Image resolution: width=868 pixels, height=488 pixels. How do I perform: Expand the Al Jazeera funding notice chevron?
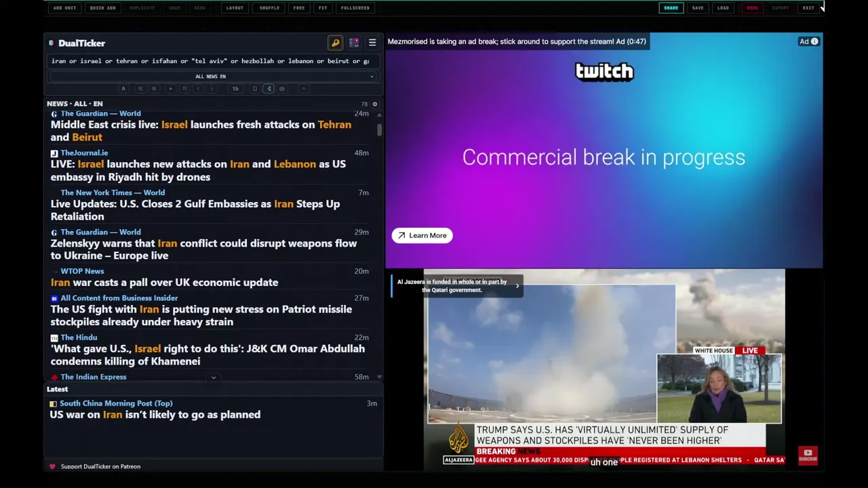pyautogui.click(x=517, y=286)
